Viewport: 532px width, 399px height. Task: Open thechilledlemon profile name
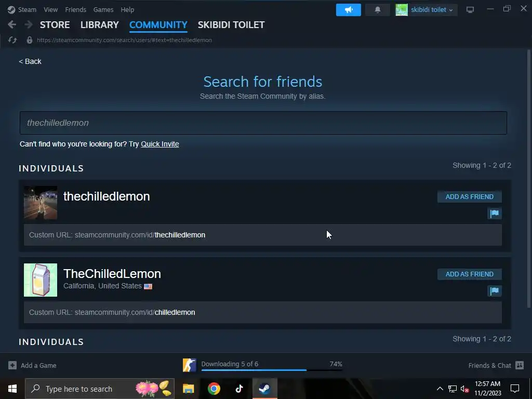pos(107,196)
